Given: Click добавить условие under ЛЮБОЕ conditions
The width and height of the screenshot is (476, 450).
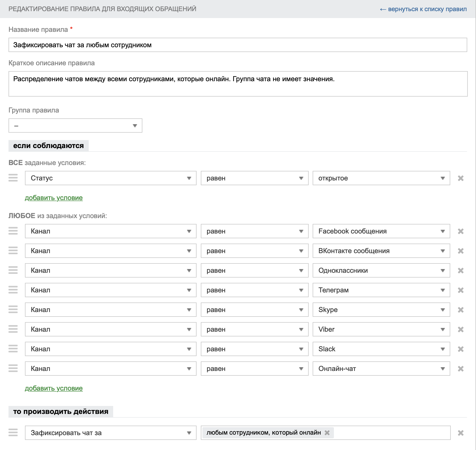Looking at the screenshot, I should click(54, 388).
